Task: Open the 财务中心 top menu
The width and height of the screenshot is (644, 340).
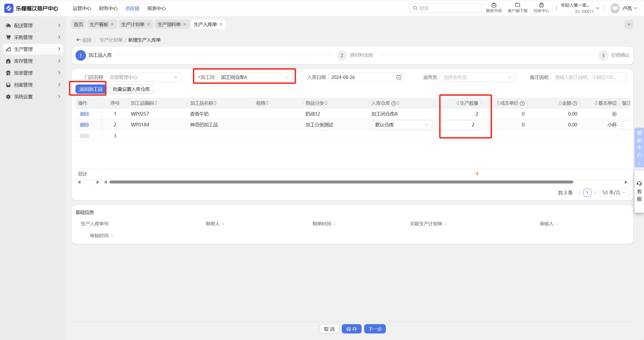Action: 108,8
